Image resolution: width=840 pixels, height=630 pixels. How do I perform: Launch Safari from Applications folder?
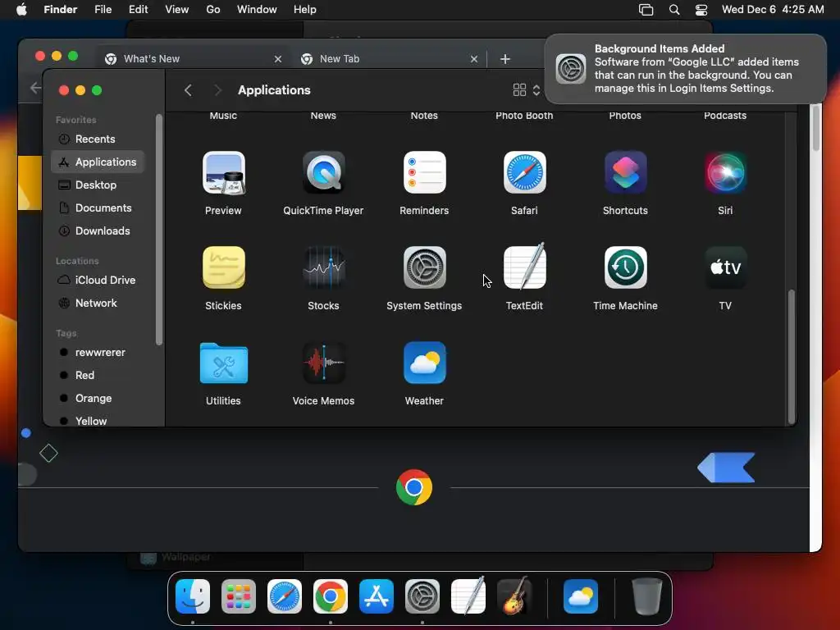click(524, 172)
